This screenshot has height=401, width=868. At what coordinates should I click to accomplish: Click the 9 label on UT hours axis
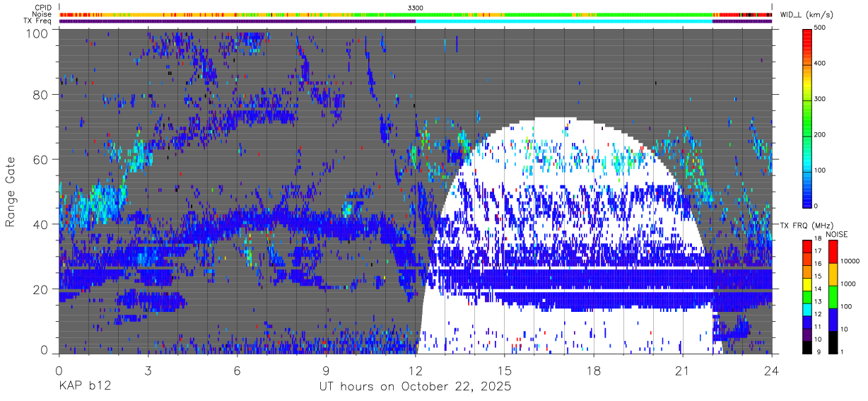pyautogui.click(x=326, y=371)
